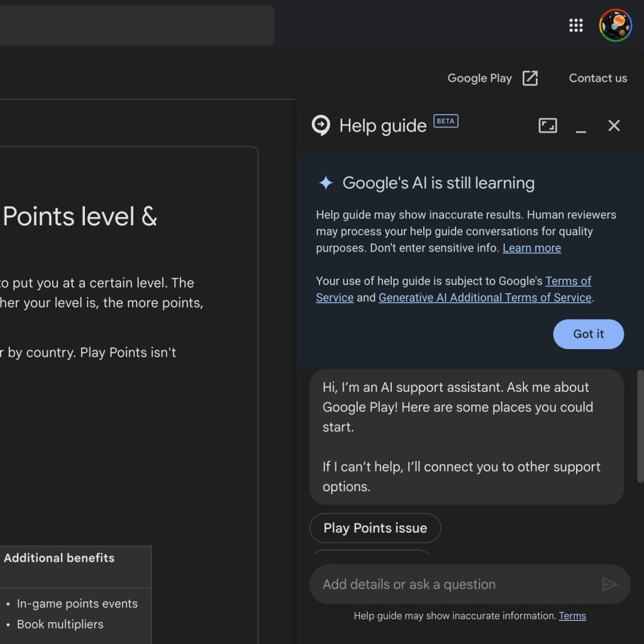Open the Terms of Service link
The image size is (644, 644).
(567, 281)
